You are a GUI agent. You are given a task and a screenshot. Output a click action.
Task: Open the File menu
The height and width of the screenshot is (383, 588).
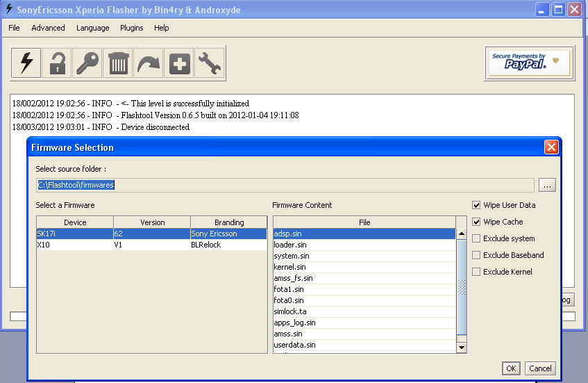click(14, 28)
